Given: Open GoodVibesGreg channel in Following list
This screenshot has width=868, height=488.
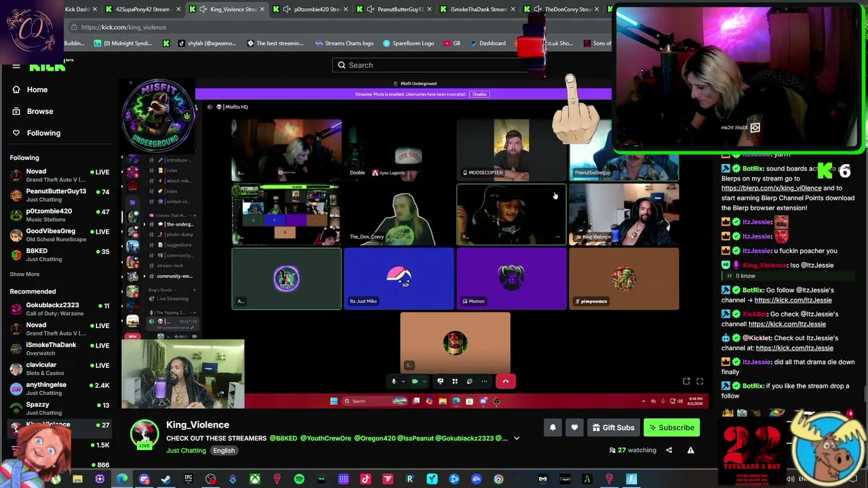Looking at the screenshot, I should pyautogui.click(x=60, y=235).
